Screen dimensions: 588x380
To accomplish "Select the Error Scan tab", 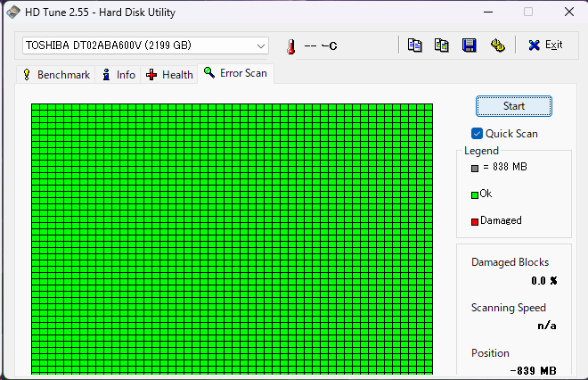I will tap(235, 73).
